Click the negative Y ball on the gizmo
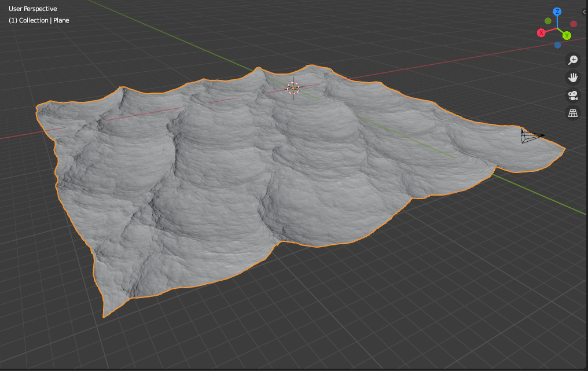588x371 pixels. pos(547,21)
